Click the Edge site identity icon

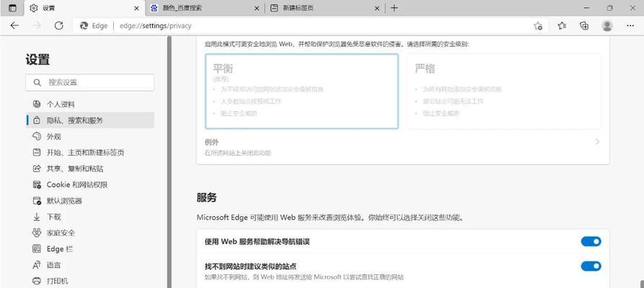[84, 26]
